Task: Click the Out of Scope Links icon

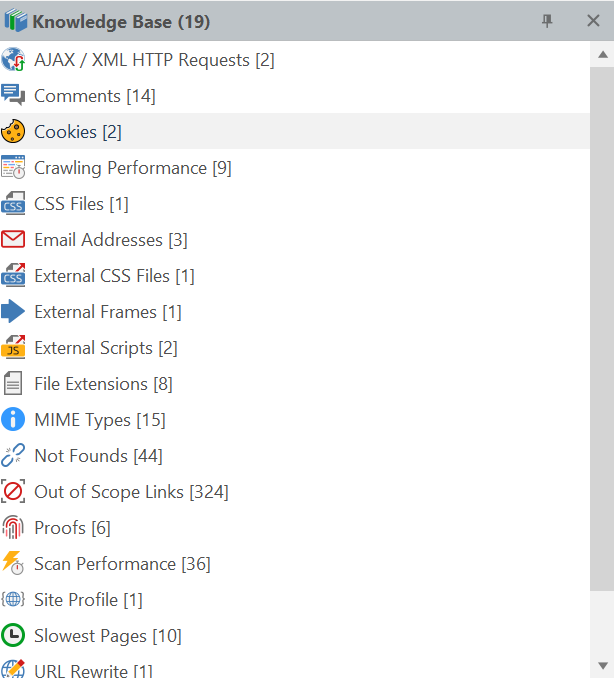Action: tap(14, 492)
